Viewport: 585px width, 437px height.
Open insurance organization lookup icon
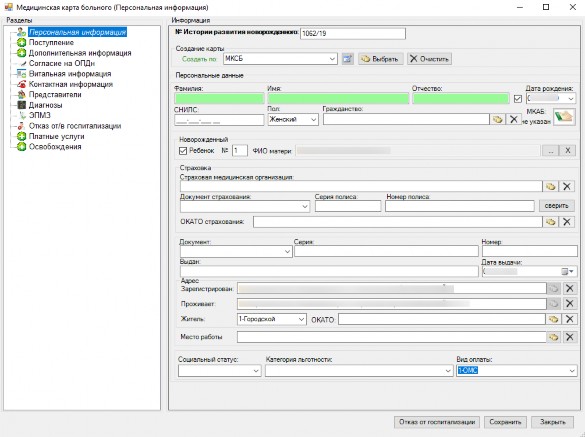pyautogui.click(x=551, y=186)
